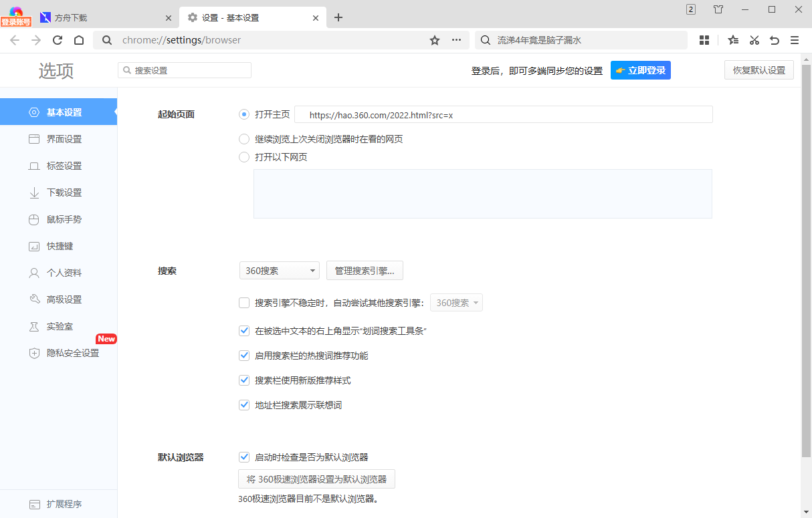Open the apps grid icon beside address bar
812x518 pixels.
point(704,40)
